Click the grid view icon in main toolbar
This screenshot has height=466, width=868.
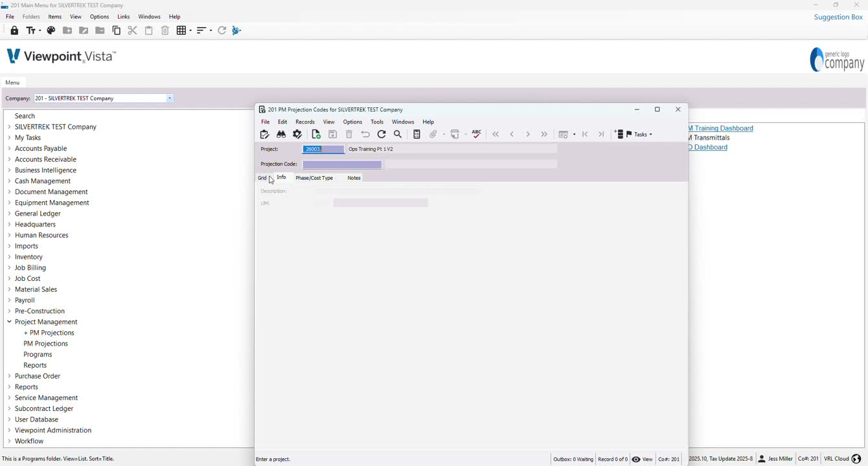coord(181,30)
